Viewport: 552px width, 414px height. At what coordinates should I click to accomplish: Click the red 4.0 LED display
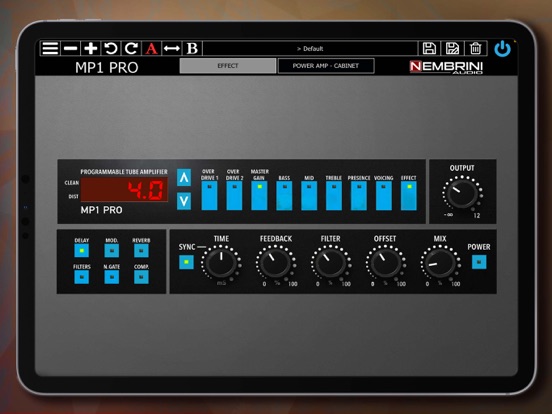[x=124, y=190]
